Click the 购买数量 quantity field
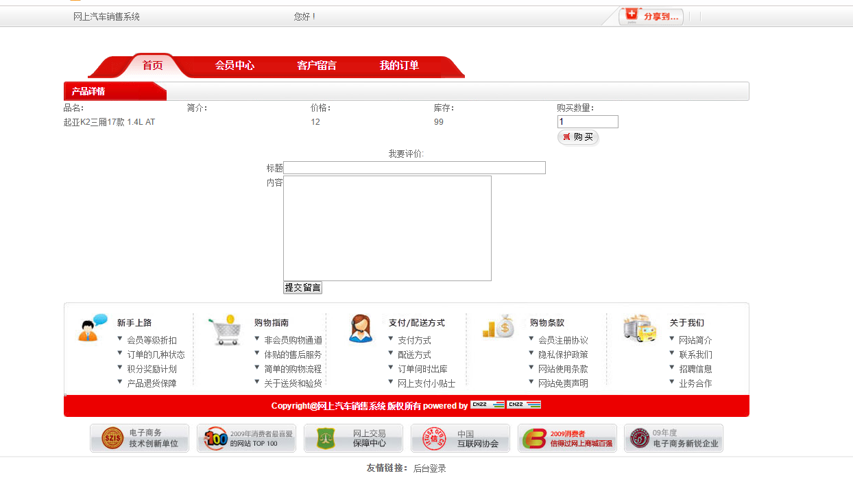Screen dimensions: 853x504 [x=588, y=122]
